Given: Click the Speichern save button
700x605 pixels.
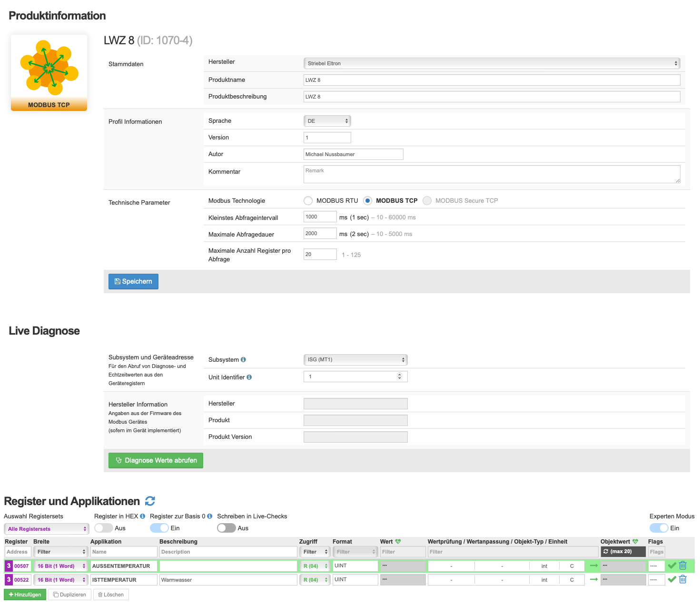Looking at the screenshot, I should [x=133, y=281].
